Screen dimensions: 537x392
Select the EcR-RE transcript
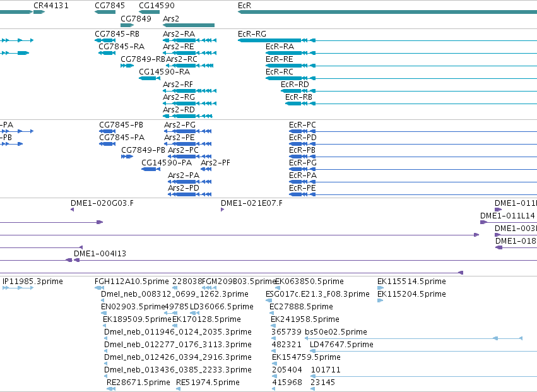(280, 59)
